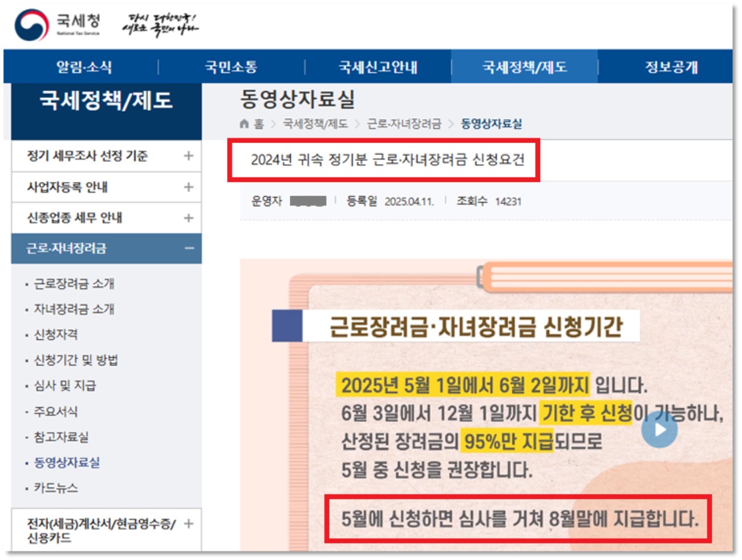Select 동영상자료실 in sidebar
This screenshot has width=742, height=560.
(x=67, y=462)
